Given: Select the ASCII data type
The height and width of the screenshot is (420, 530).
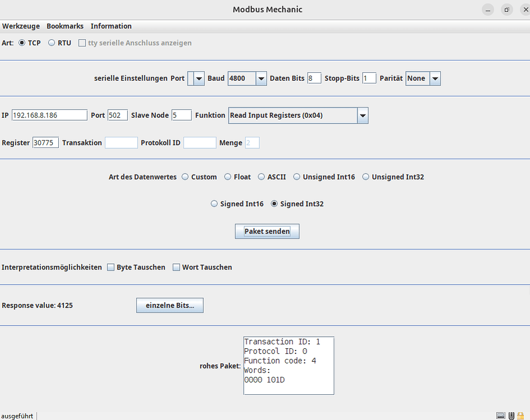Looking at the screenshot, I should point(261,177).
